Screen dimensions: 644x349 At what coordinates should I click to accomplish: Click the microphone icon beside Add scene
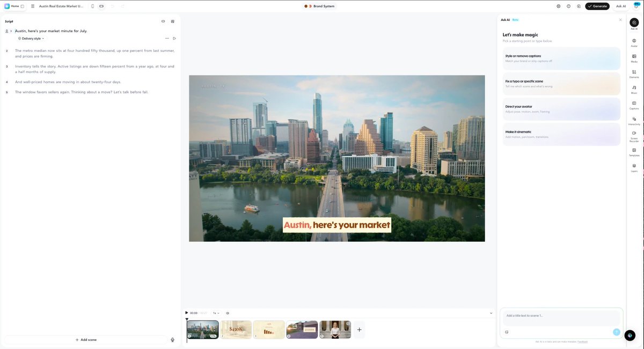[x=173, y=339]
